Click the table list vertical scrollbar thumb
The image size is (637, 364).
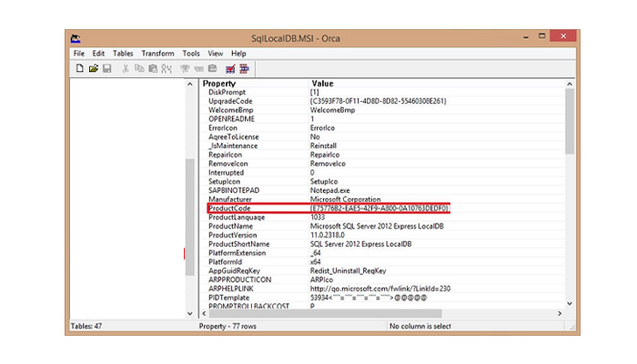[x=189, y=217]
